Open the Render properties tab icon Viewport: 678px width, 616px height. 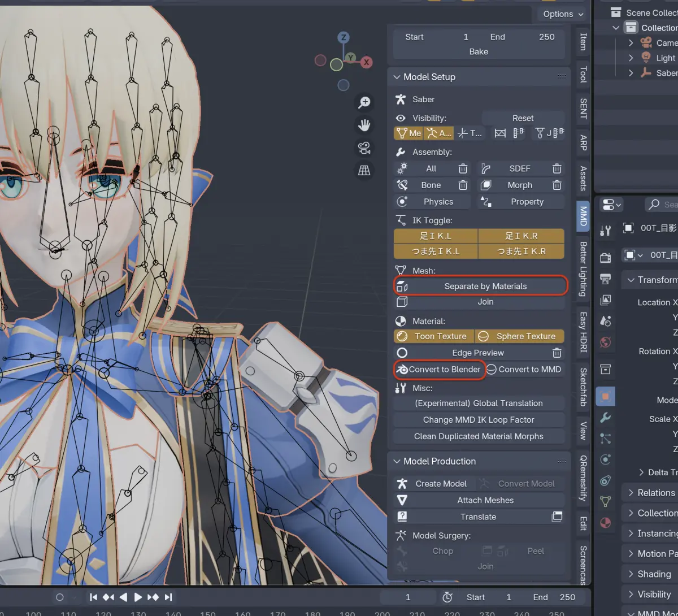click(x=605, y=258)
